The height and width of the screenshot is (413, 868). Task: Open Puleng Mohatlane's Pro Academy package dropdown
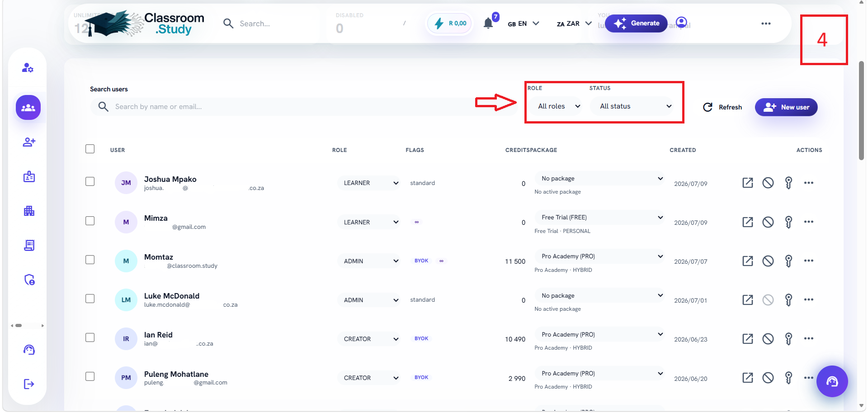pyautogui.click(x=600, y=373)
